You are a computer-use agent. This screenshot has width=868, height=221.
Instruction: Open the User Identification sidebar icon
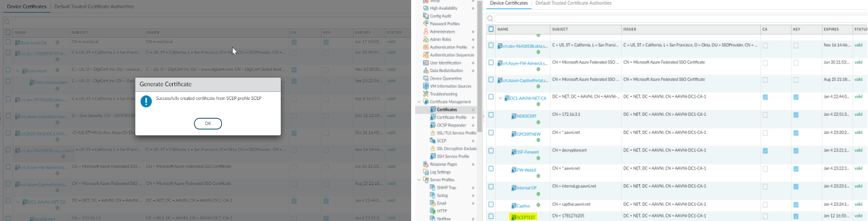click(425, 63)
